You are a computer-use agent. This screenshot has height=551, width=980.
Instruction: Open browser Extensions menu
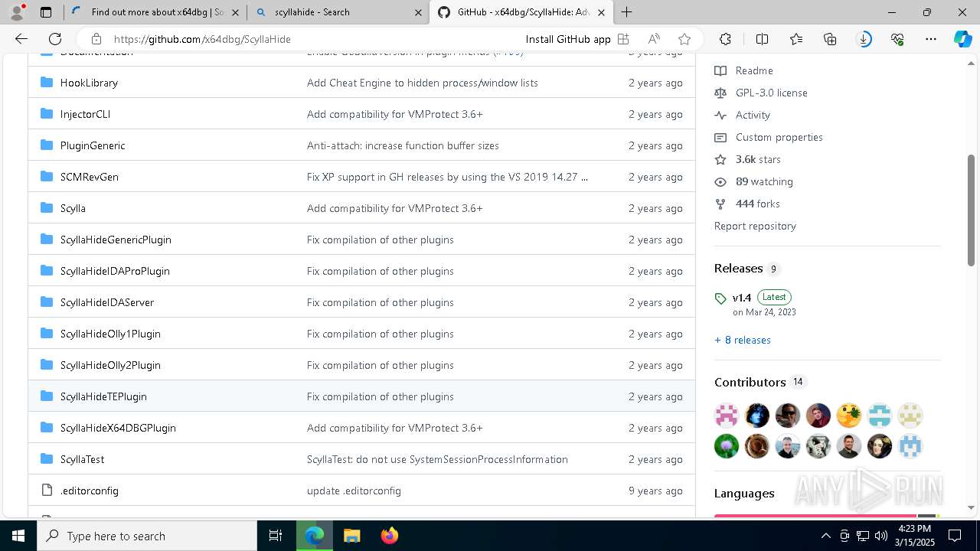(725, 39)
